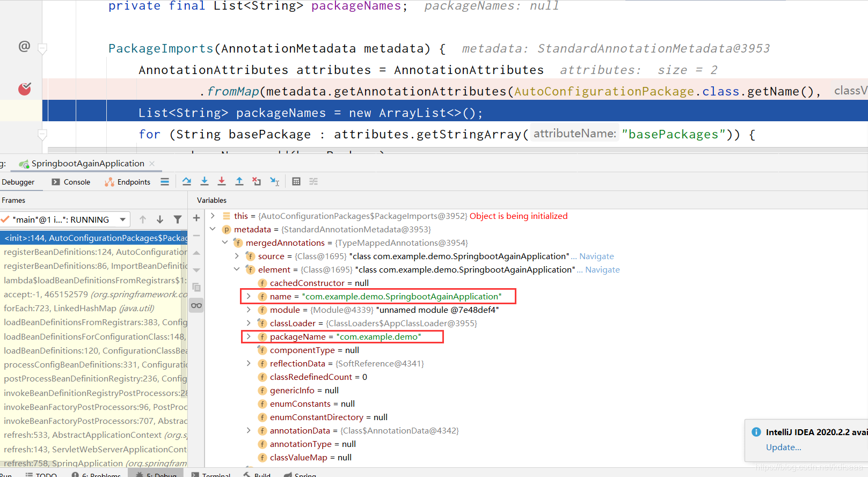Expand the reflectionData field node

[x=249, y=363]
